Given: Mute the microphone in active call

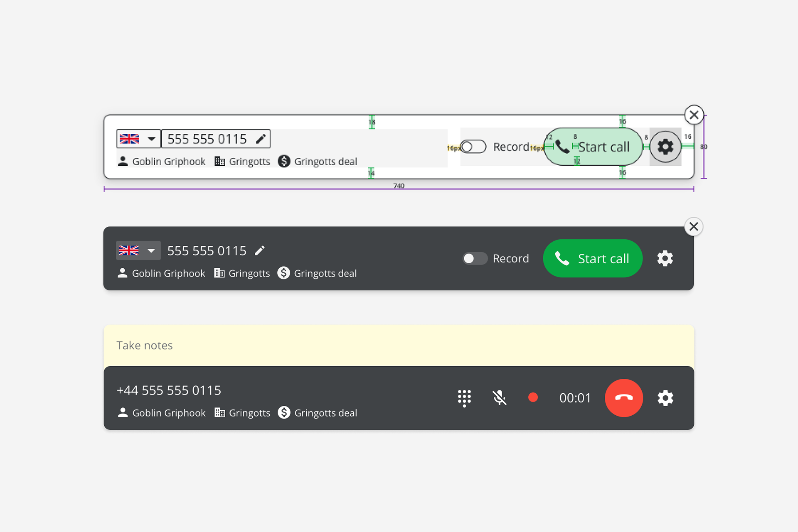Looking at the screenshot, I should 499,398.
